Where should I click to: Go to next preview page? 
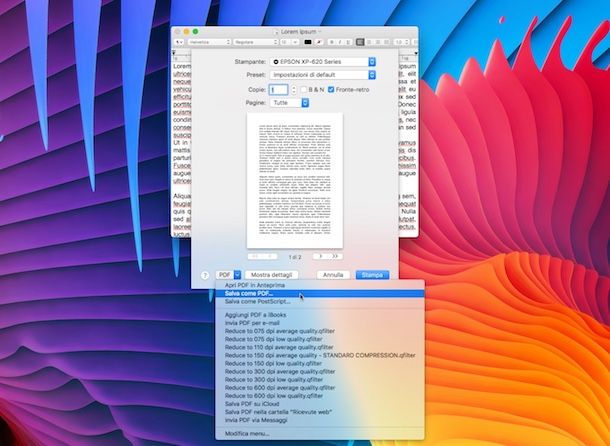tap(320, 256)
